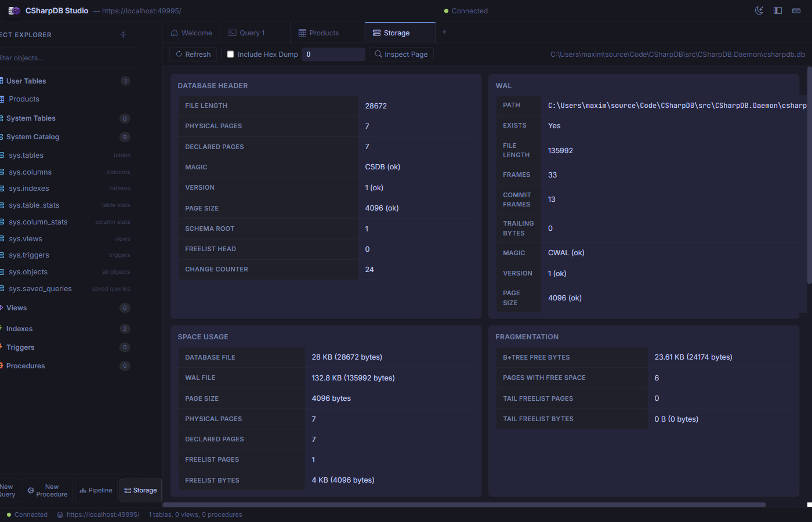Toggle dark mode with the moon icon
Viewport: 812px width, 522px height.
tap(759, 10)
